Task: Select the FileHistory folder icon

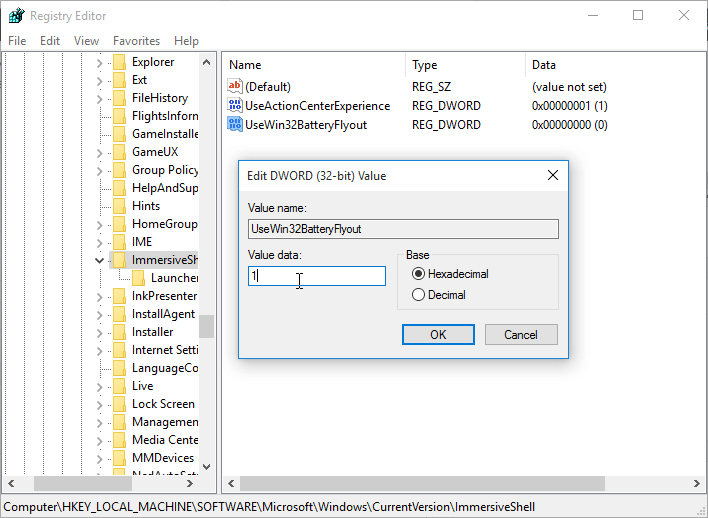Action: [120, 98]
